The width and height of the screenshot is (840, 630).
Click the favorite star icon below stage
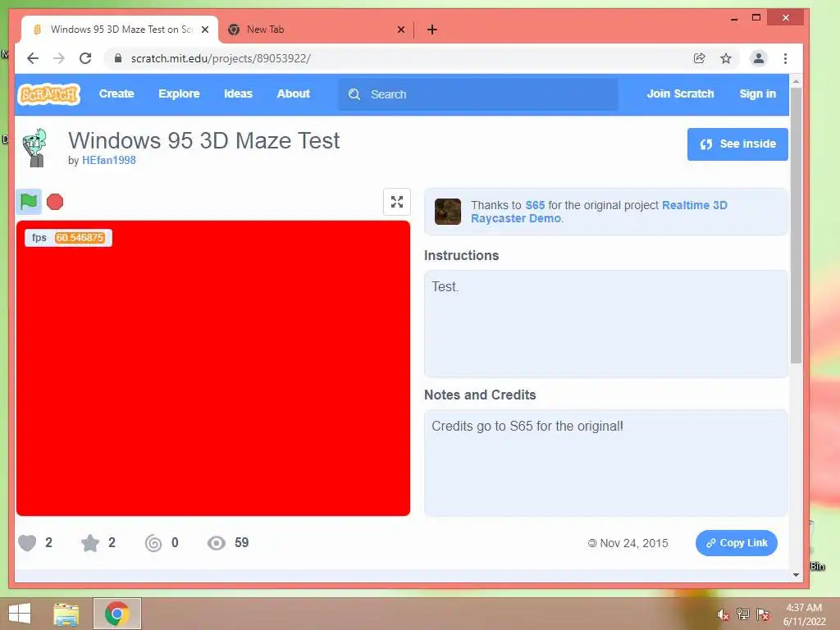(90, 543)
